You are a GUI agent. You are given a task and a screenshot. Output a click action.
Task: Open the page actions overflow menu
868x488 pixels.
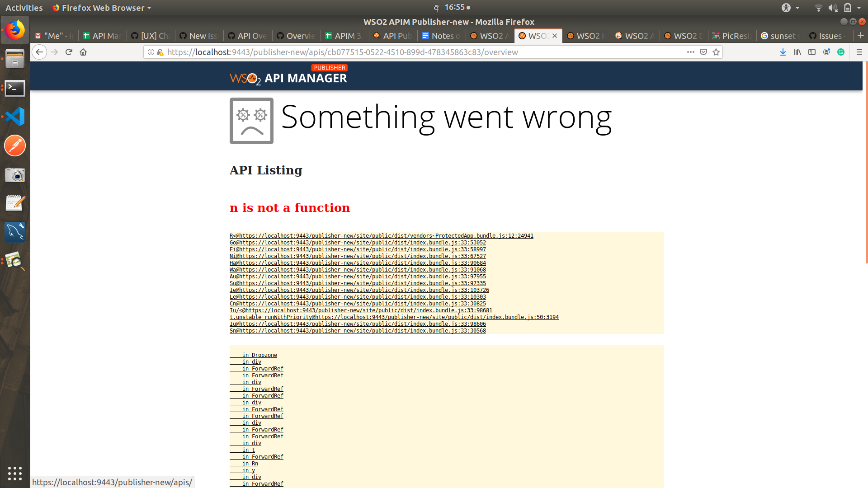[x=690, y=52]
